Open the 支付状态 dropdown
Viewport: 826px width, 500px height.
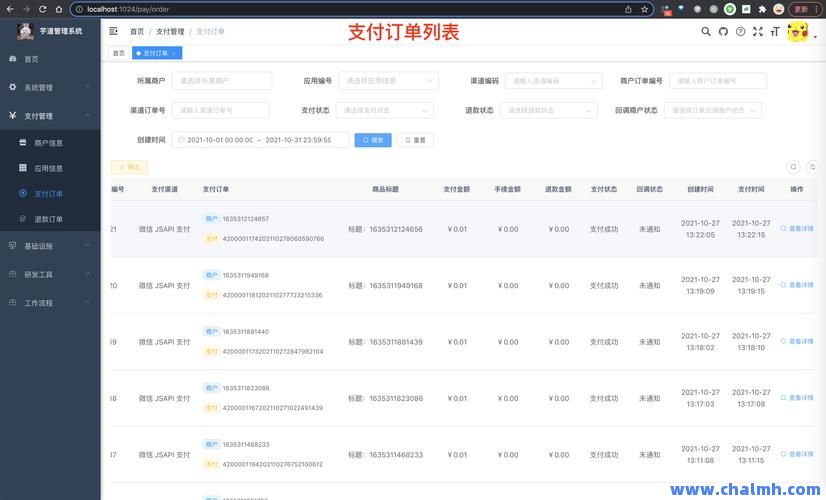coord(385,110)
